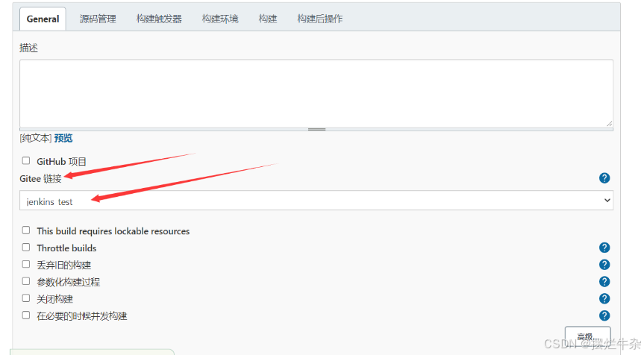Check 丢弃旧的构建 option

click(x=26, y=264)
